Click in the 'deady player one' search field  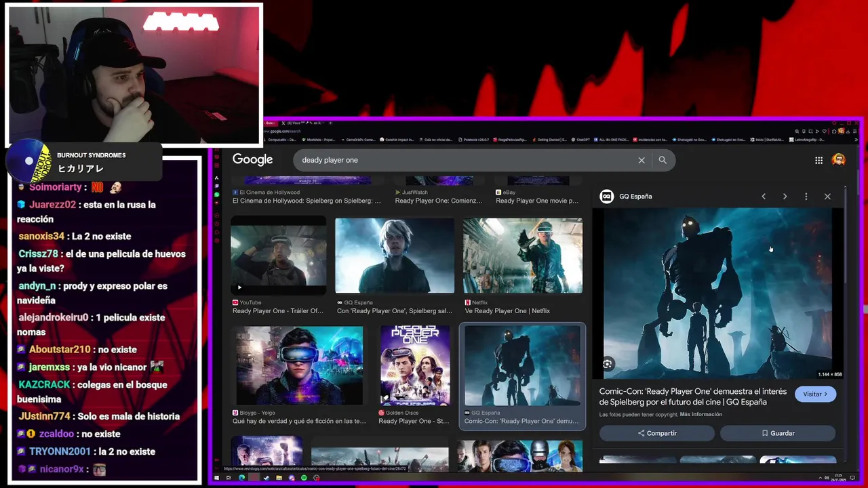pos(461,161)
